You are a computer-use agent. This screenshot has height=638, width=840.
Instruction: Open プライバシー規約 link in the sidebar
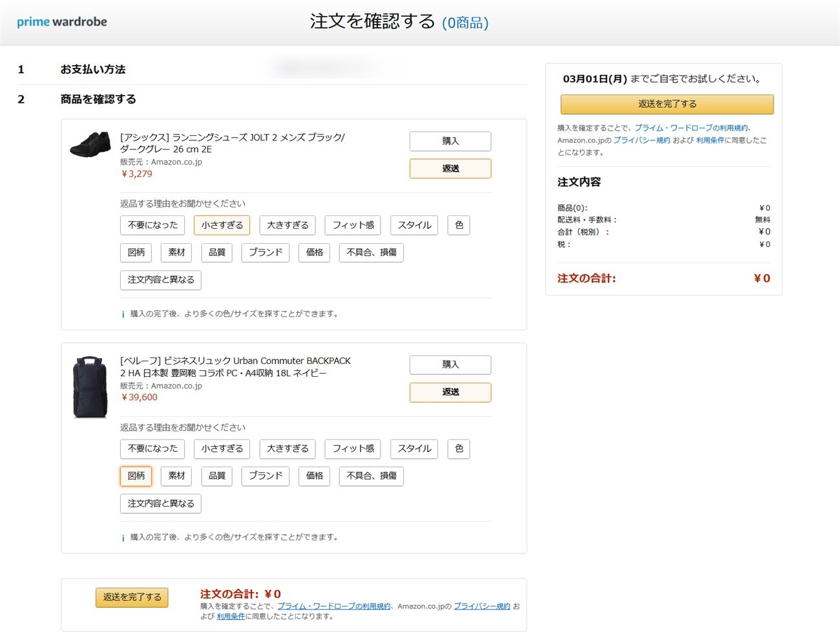pyautogui.click(x=642, y=140)
